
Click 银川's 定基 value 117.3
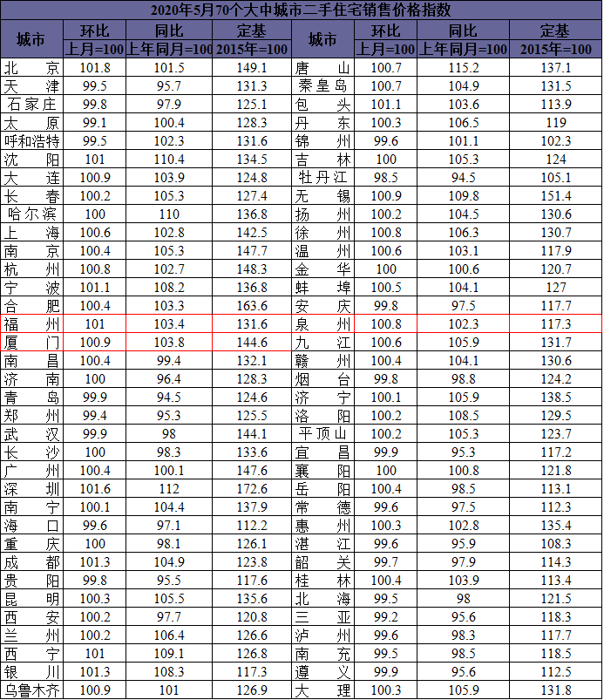pyautogui.click(x=252, y=672)
